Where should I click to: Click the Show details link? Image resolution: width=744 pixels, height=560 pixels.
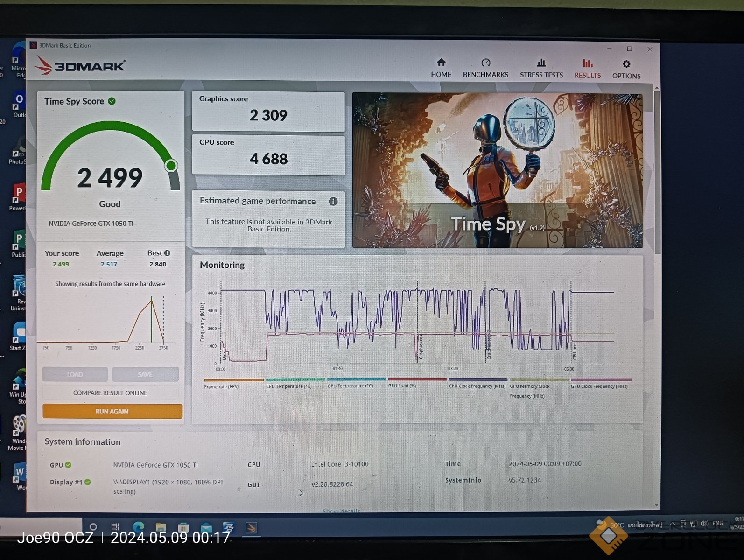tap(341, 511)
